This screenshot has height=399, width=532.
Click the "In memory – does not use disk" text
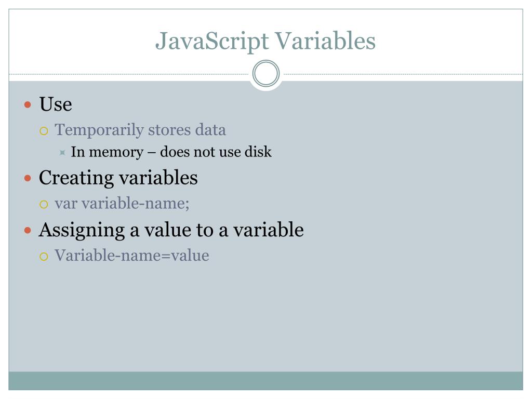click(x=171, y=152)
